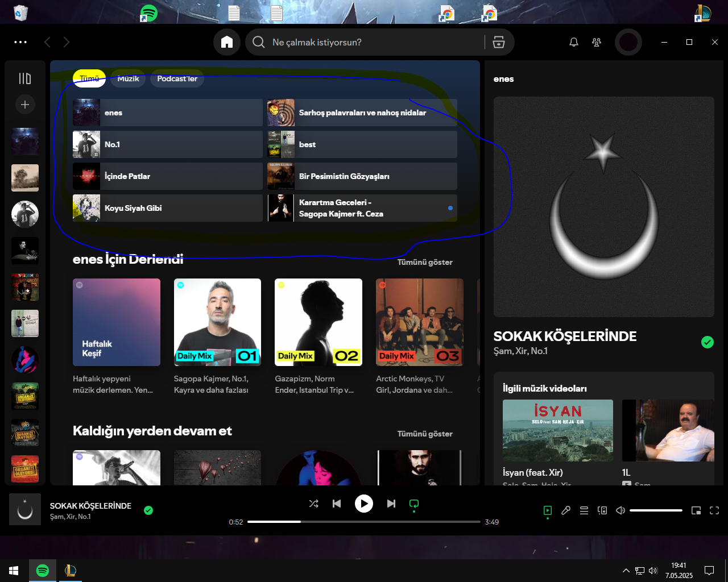Click the 'İsyan (feat. Xir)' video title
The height and width of the screenshot is (582, 728).
533,472
